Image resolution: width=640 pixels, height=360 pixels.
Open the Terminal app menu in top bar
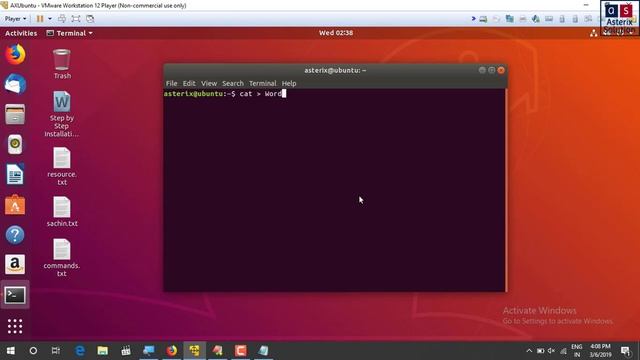click(70, 33)
